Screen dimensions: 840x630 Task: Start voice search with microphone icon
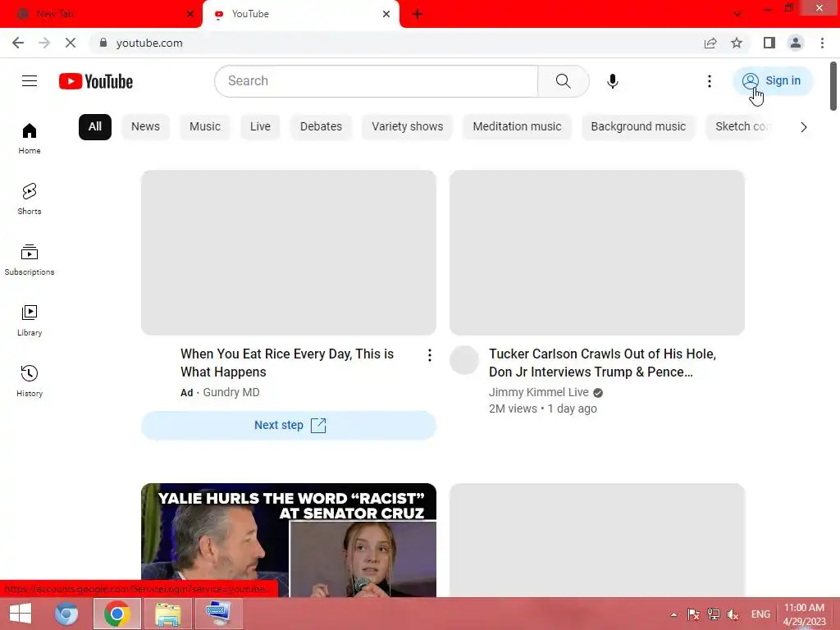(x=612, y=81)
